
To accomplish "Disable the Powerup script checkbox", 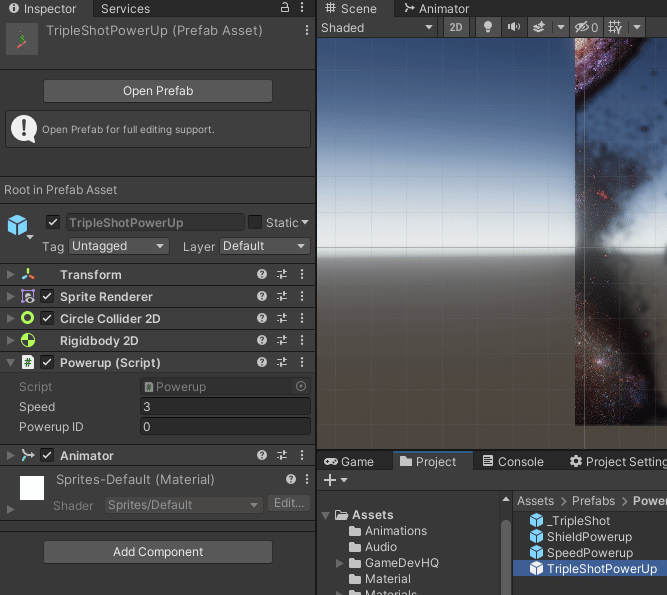I will point(47,362).
